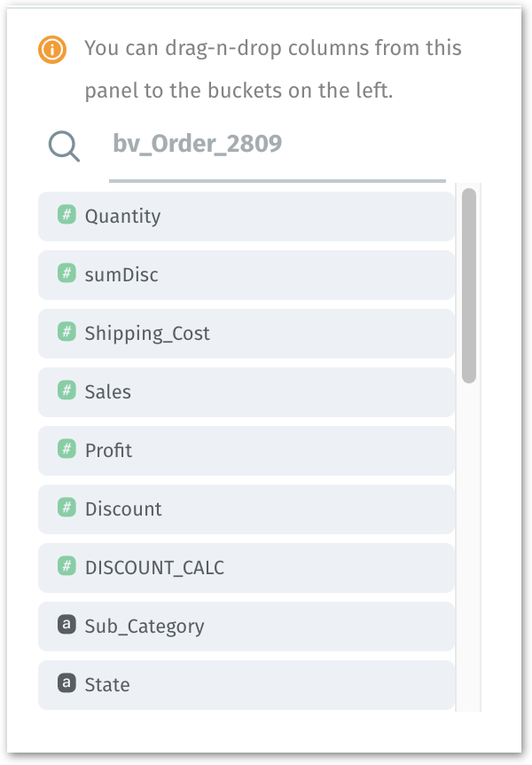This screenshot has height=765, width=532.
Task: Click the numeric type icon beside Profit
Action: point(66,449)
